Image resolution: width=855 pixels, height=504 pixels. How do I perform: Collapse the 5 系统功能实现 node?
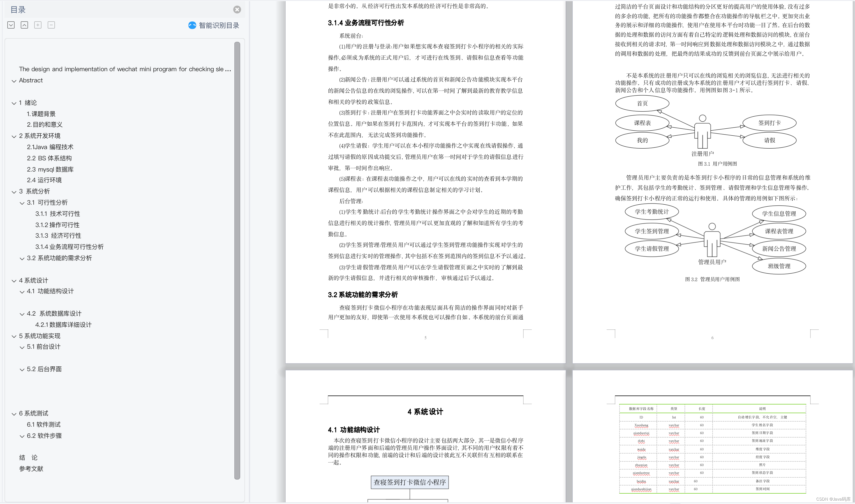click(x=14, y=336)
